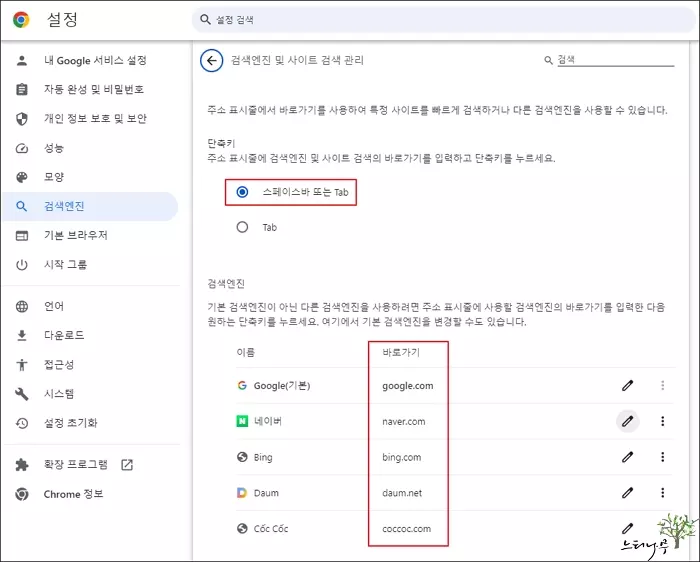Click the 네이버 row name
This screenshot has width=700, height=562.
(267, 421)
